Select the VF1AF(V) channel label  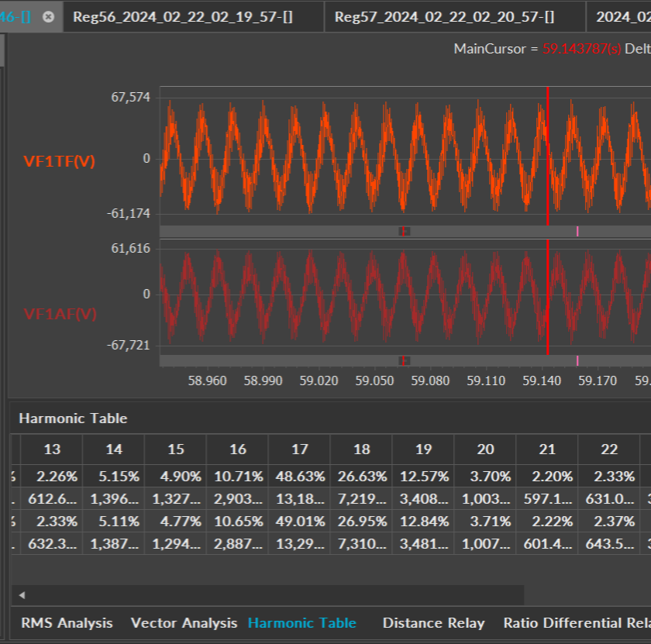tap(60, 314)
